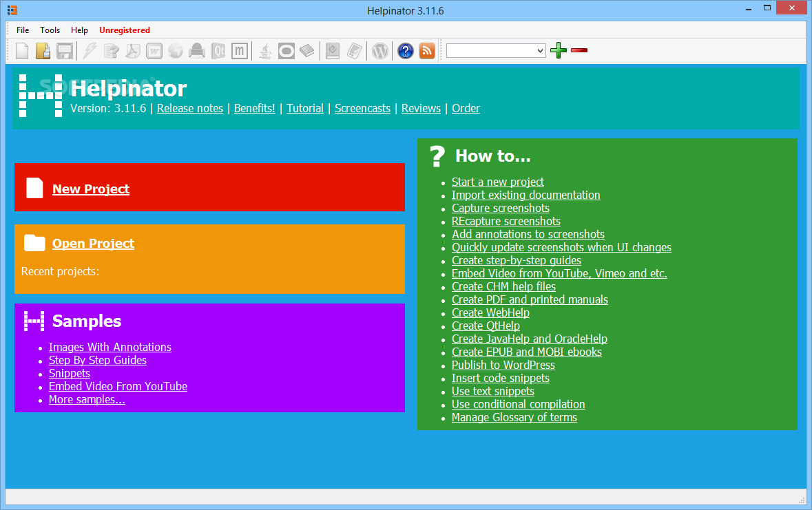Click the Open Project link
The height and width of the screenshot is (510, 812).
[93, 244]
